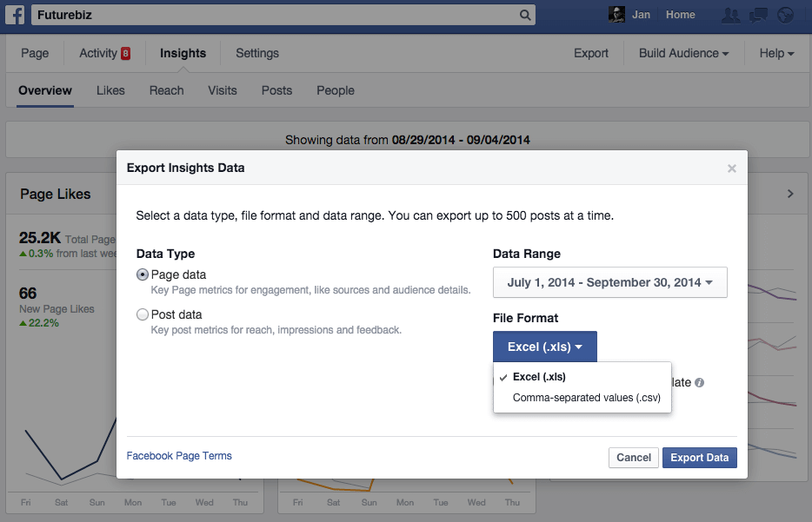Close the Export Insights Data dialog
This screenshot has width=812, height=522.
[732, 168]
